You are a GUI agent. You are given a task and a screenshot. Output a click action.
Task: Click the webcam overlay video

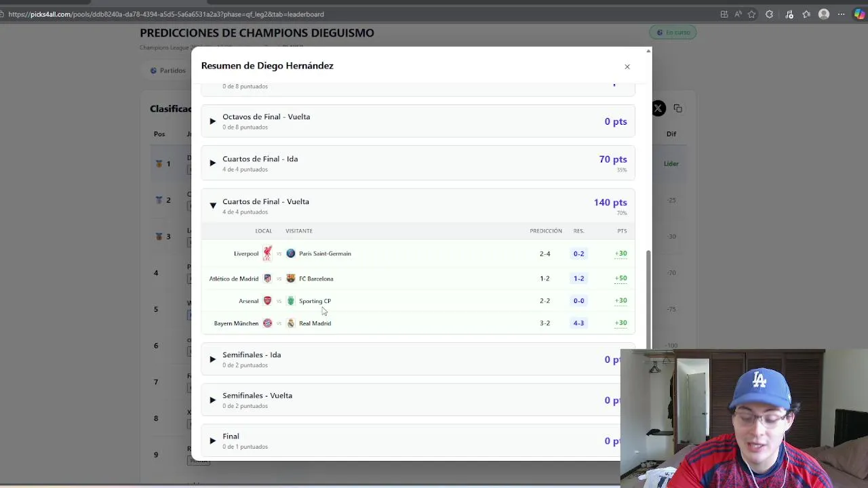[744, 418]
